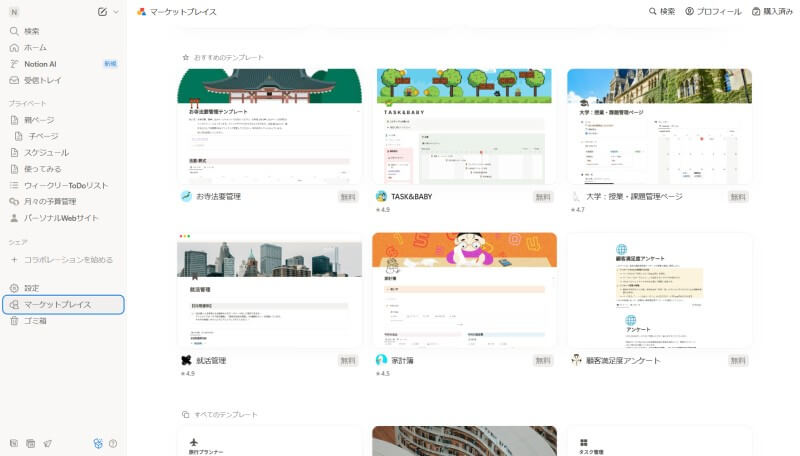Image resolution: width=800 pixels, height=456 pixels.
Task: Click 検索 in the marketplace header
Action: 661,12
